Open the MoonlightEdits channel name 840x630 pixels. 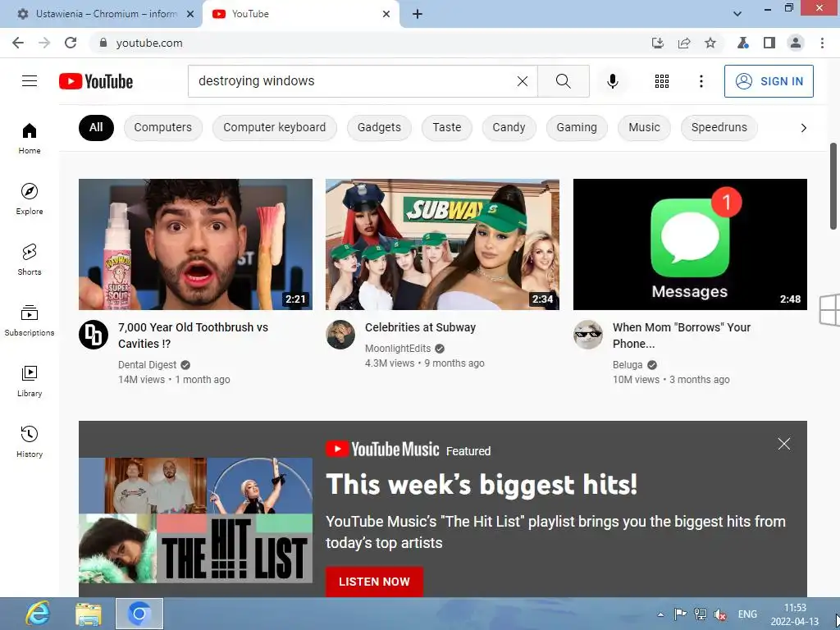pyautogui.click(x=398, y=348)
